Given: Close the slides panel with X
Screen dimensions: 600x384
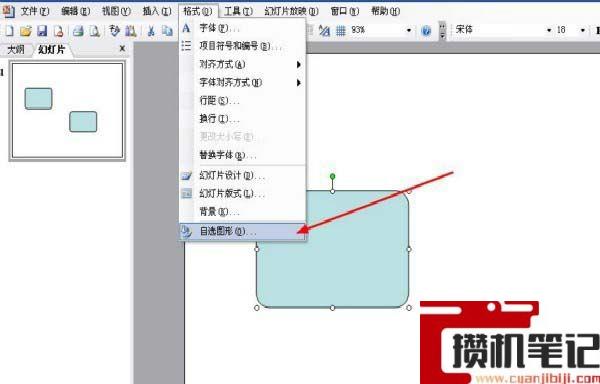Looking at the screenshot, I should tap(122, 49).
